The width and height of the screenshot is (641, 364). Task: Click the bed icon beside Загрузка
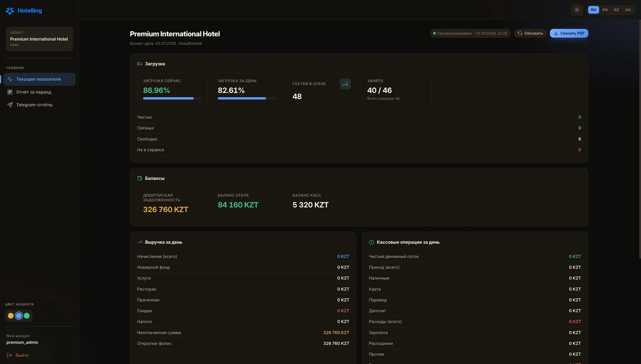pos(140,64)
